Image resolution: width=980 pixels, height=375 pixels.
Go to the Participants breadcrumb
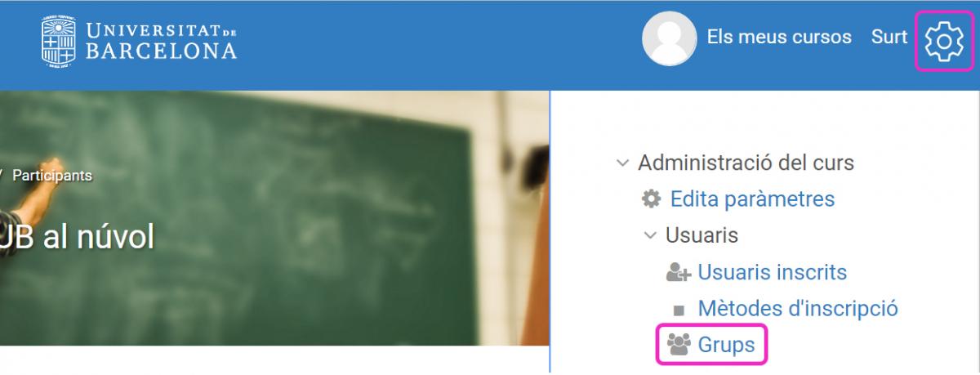tap(52, 176)
